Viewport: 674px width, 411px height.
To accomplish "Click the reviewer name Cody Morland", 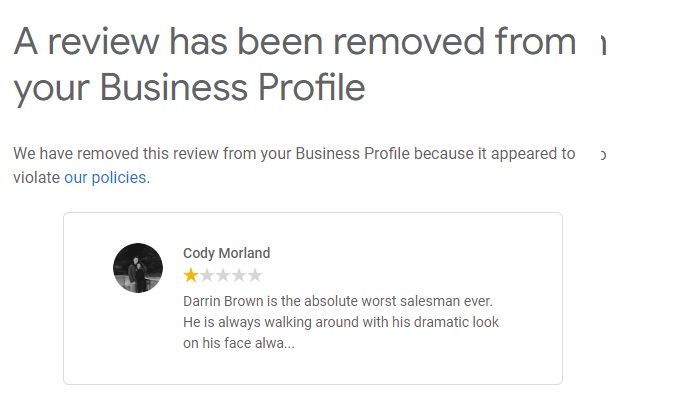I will coord(226,253).
